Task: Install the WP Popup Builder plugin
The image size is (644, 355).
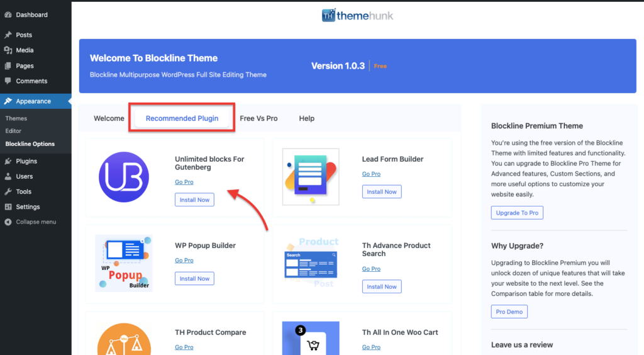Action: click(x=195, y=279)
